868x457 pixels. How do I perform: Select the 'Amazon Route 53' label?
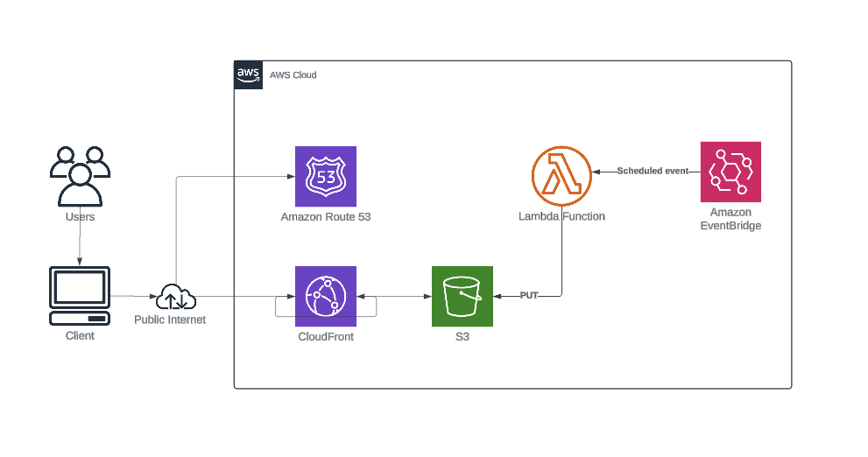[x=326, y=217]
